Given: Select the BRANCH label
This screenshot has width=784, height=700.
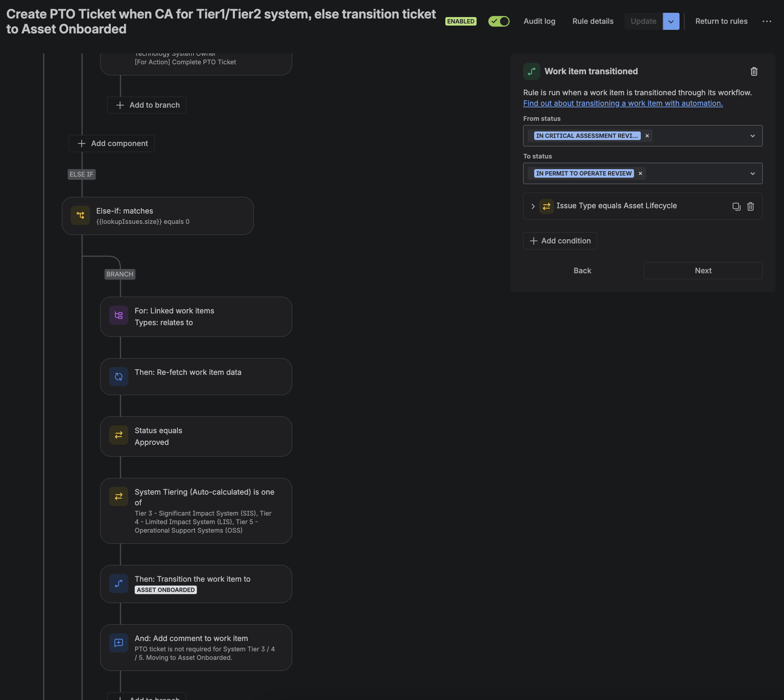Looking at the screenshot, I should click(120, 274).
